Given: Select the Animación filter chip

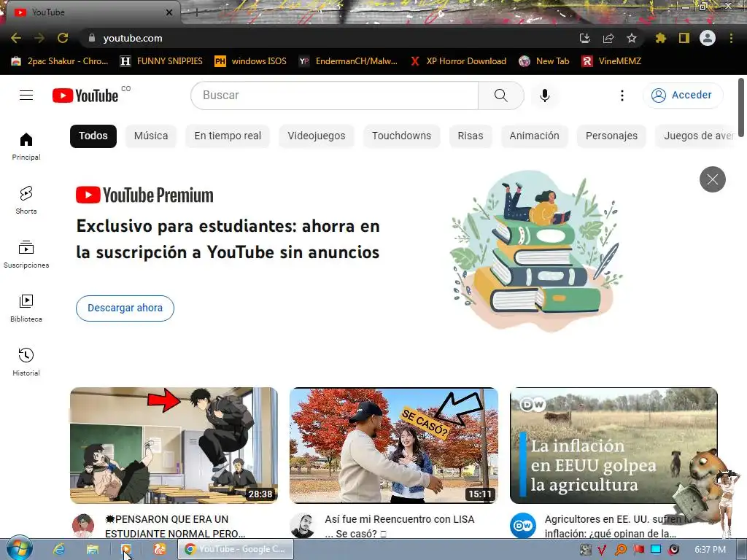Looking at the screenshot, I should tap(535, 136).
